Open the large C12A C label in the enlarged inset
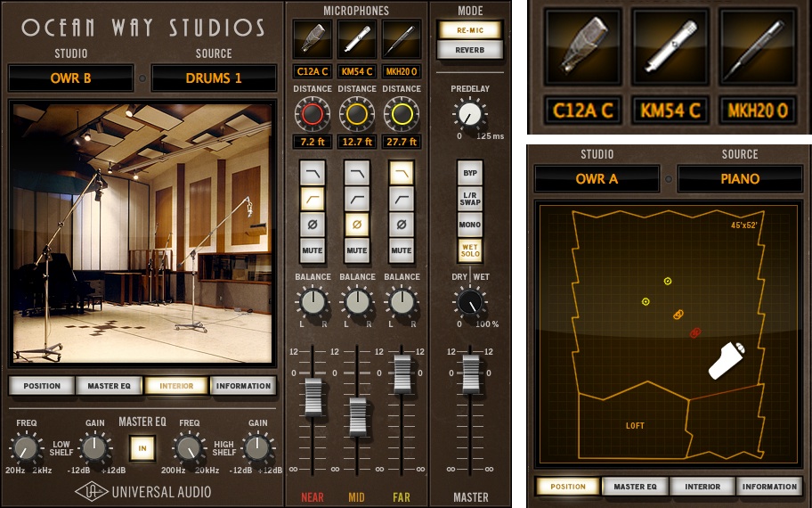 click(x=582, y=110)
